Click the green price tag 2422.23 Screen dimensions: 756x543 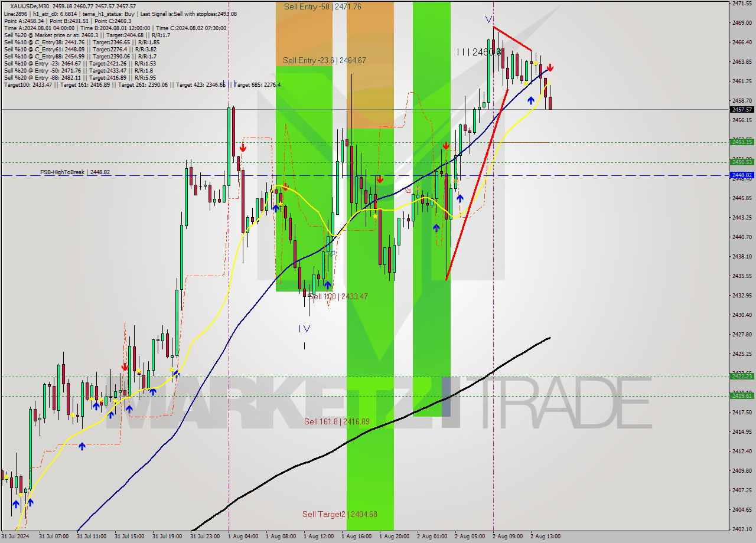coord(742,376)
